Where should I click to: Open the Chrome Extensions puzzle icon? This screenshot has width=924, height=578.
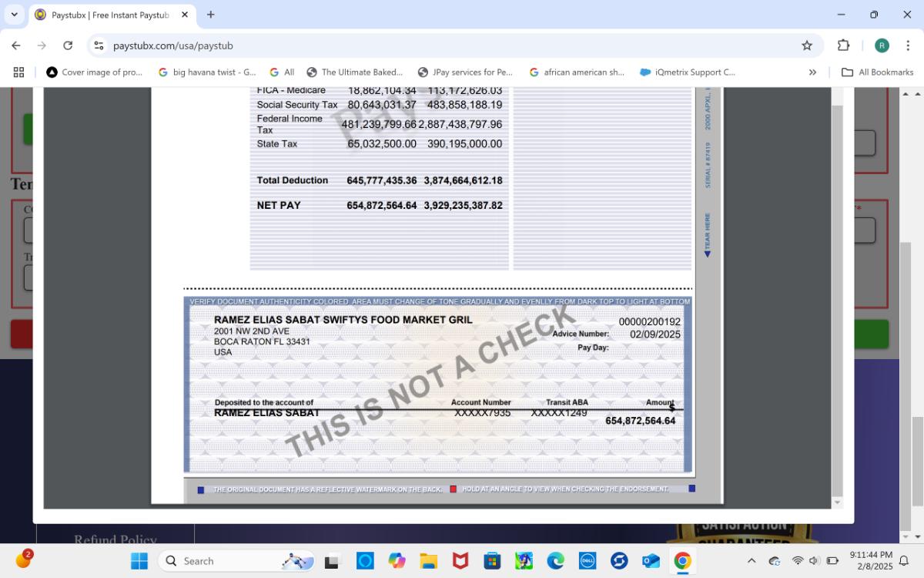pos(843,45)
